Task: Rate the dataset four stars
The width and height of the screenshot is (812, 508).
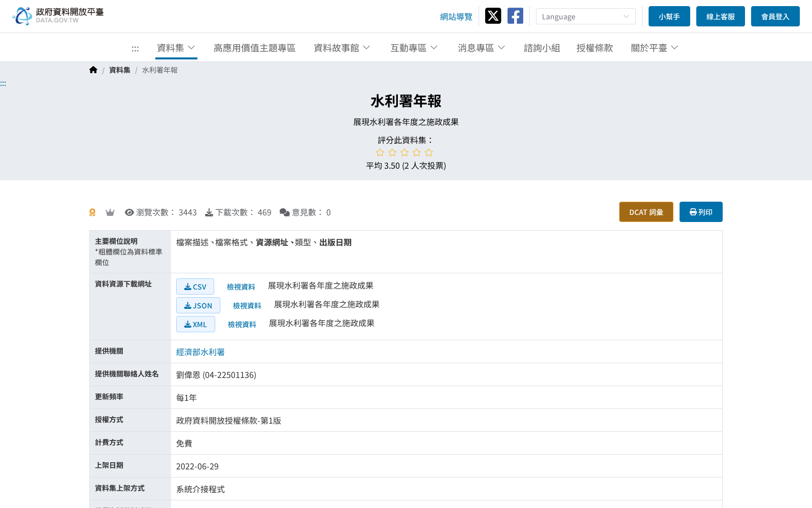Action: point(417,152)
